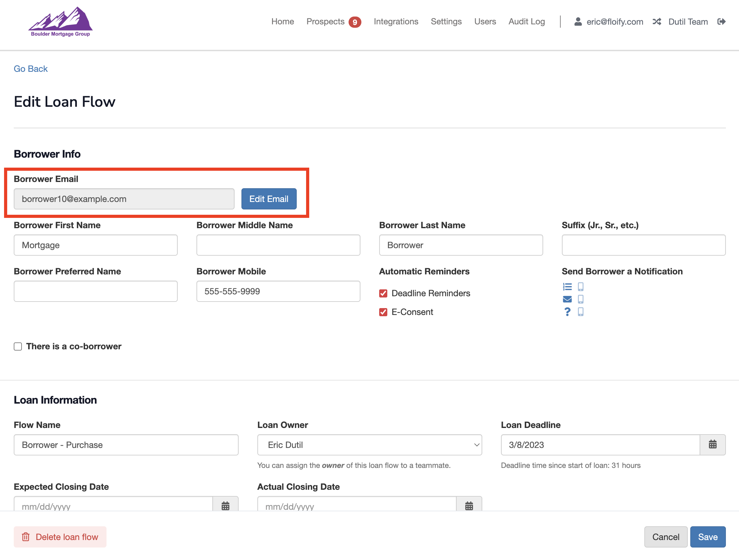Go to the Audit Log page
Screen dimensions: 739x560
[x=526, y=22]
